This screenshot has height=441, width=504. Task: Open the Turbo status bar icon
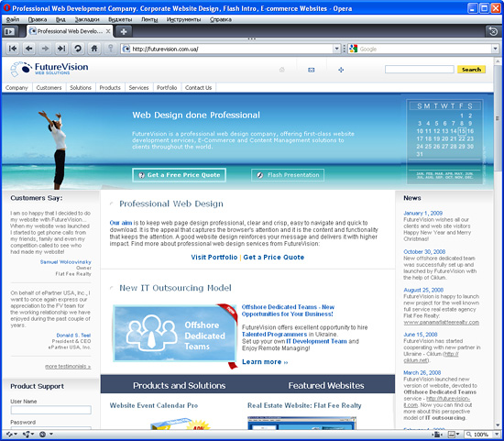tap(46, 435)
